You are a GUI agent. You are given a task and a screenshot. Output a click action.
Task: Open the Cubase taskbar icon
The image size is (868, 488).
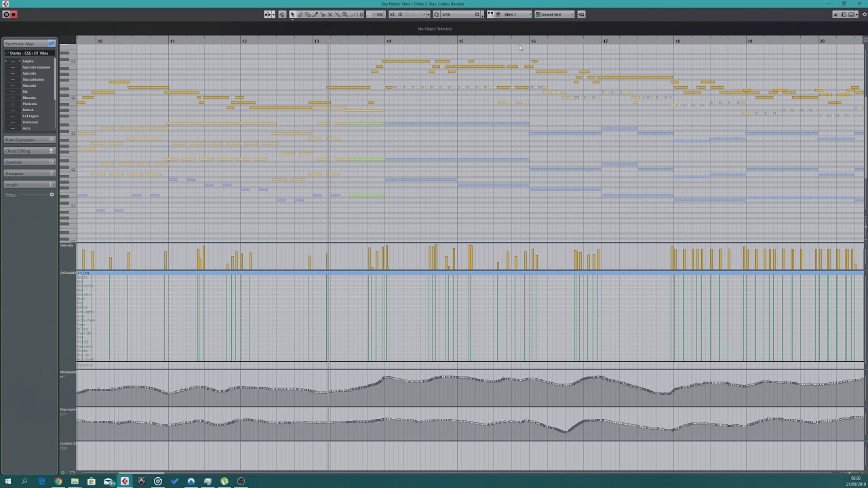coord(125,481)
